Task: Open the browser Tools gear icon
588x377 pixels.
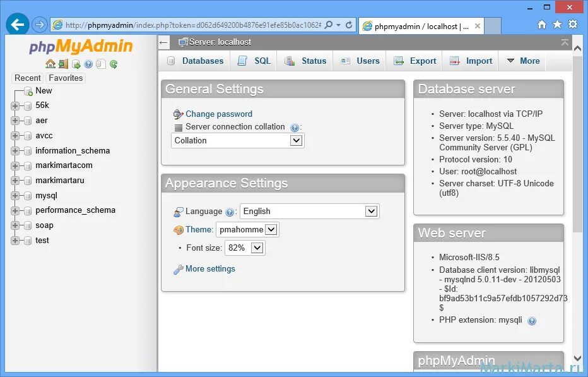Action: click(573, 25)
